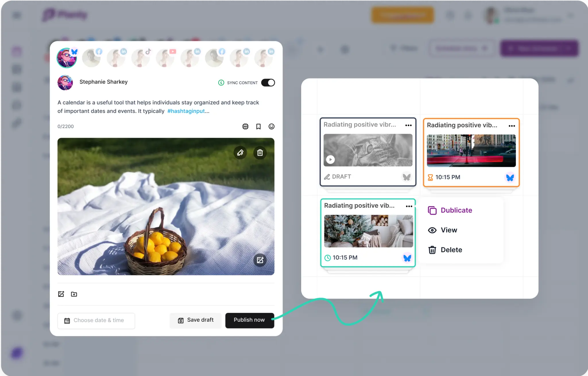Click the Save draft button
Screen dimensions: 588x376
(x=195, y=320)
